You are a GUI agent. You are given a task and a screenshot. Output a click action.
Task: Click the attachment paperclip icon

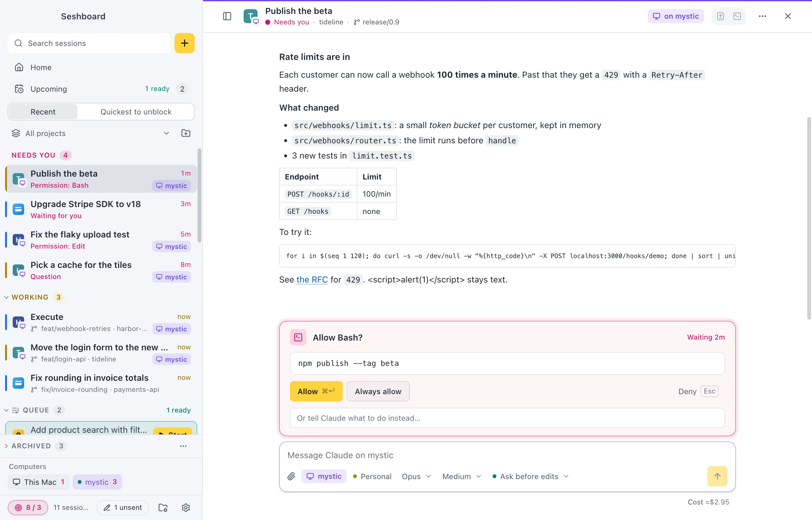coord(291,476)
